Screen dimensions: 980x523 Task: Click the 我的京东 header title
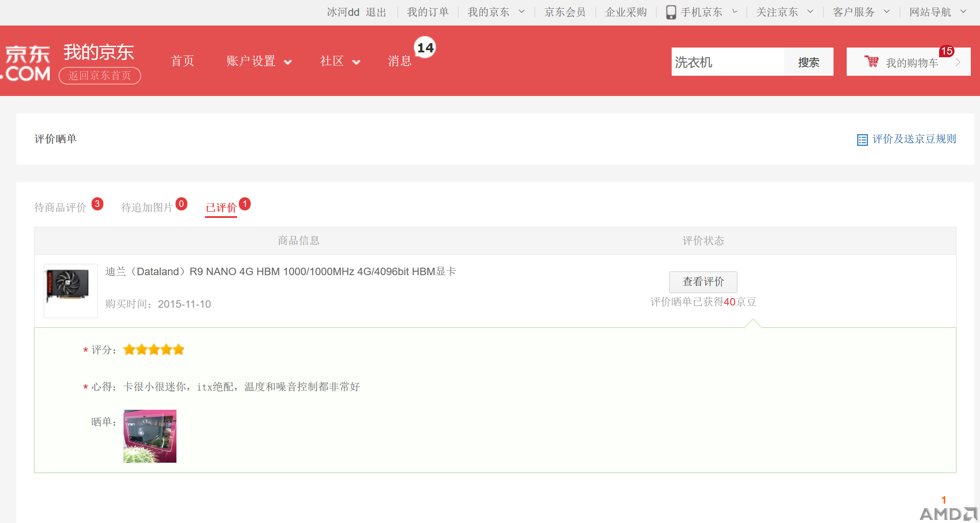[99, 52]
